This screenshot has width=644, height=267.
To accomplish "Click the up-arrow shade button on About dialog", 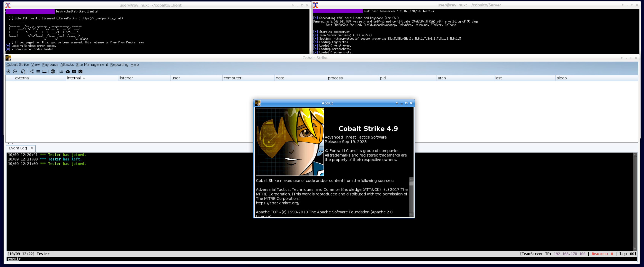I will coord(397,103).
